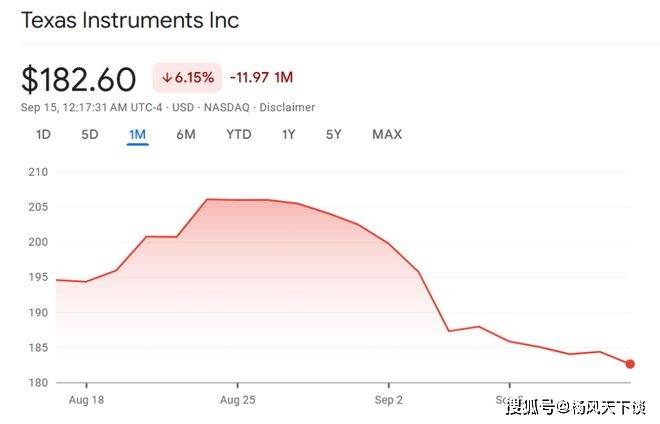Click the active 1M tab

pyautogui.click(x=137, y=134)
